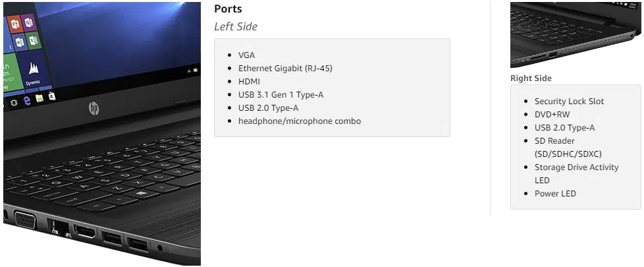Image resolution: width=644 pixels, height=267 pixels.
Task: Click the HP logo on laptop bezel
Action: (x=94, y=109)
